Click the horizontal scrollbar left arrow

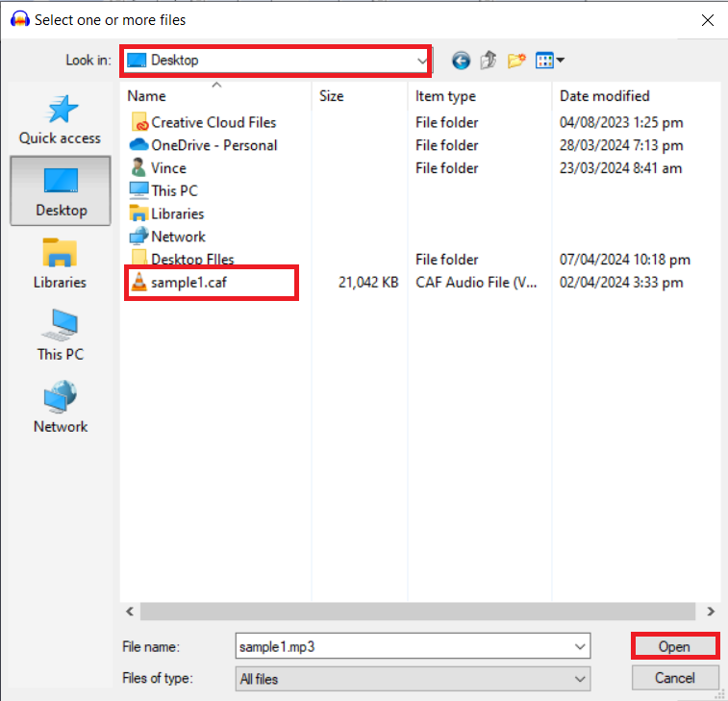click(x=130, y=612)
